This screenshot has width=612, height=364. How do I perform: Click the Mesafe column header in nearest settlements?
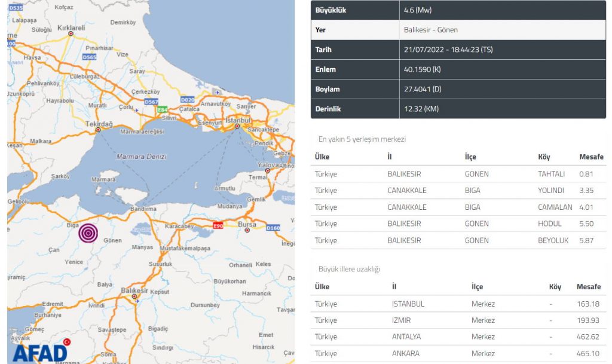pyautogui.click(x=591, y=157)
